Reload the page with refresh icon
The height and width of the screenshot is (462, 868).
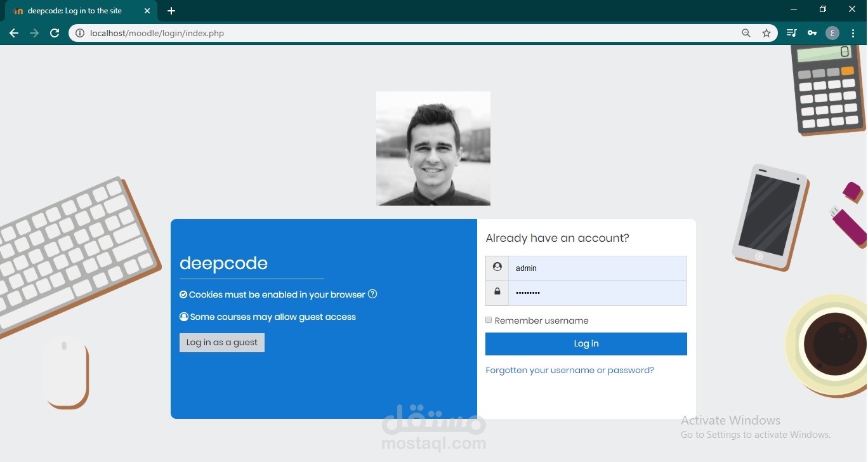pyautogui.click(x=55, y=33)
